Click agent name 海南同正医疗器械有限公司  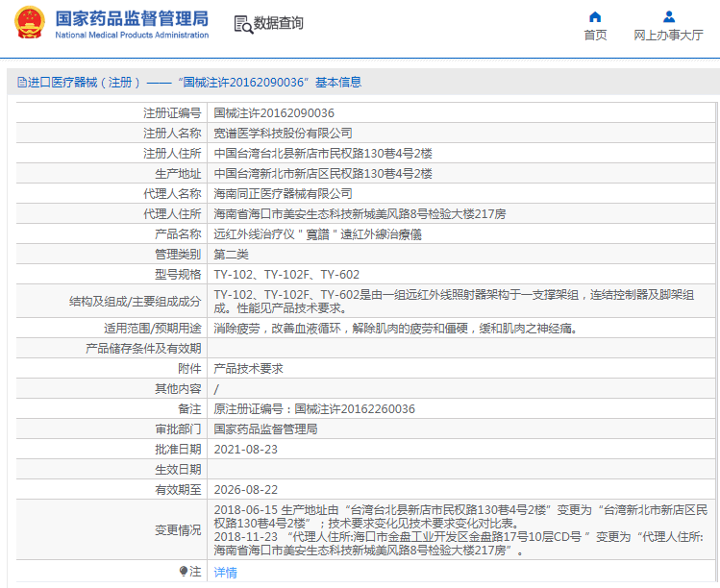(283, 193)
